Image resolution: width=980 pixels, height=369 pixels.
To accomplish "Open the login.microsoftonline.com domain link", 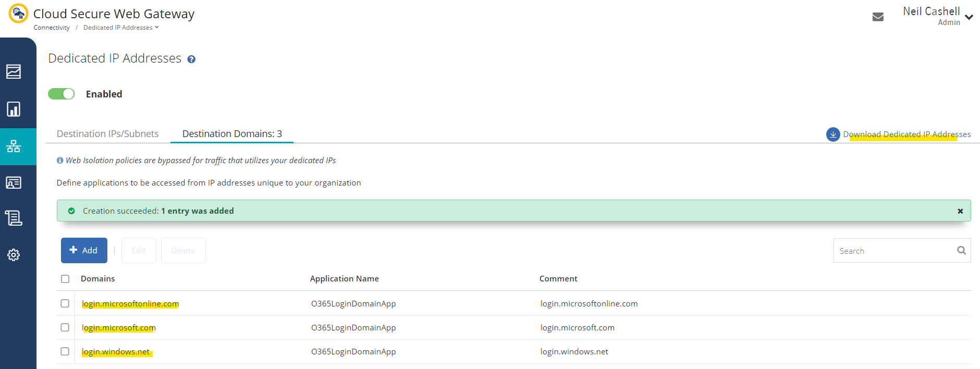I will (130, 304).
